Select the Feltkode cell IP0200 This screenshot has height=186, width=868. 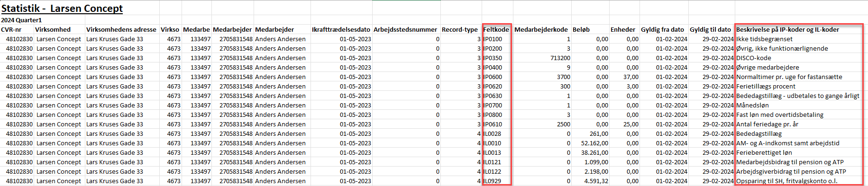(493, 48)
